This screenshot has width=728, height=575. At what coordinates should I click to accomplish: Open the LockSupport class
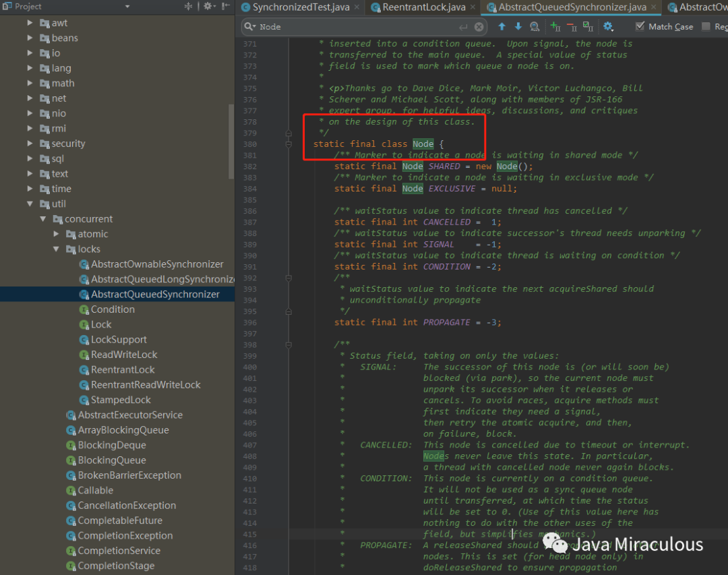pos(119,340)
